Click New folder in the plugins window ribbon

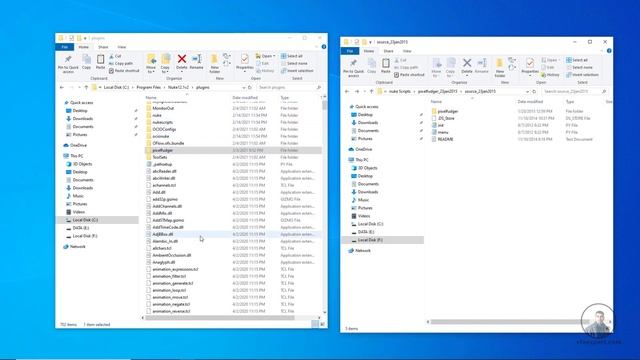point(214,64)
